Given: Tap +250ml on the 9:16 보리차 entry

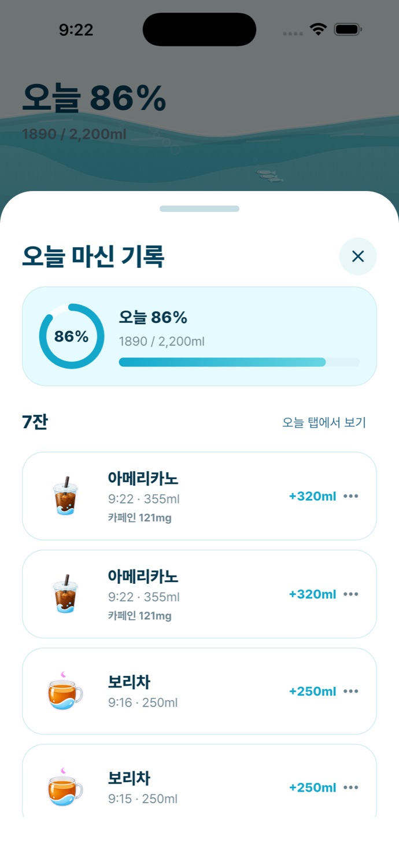Looking at the screenshot, I should [312, 692].
